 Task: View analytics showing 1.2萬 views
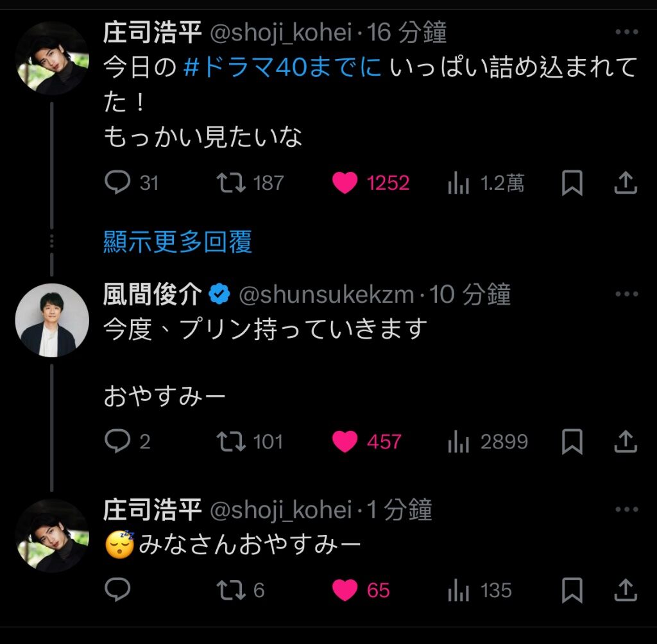pos(458,183)
